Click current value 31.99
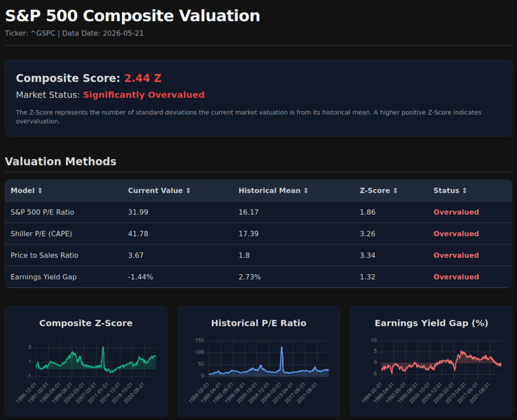 pyautogui.click(x=138, y=212)
